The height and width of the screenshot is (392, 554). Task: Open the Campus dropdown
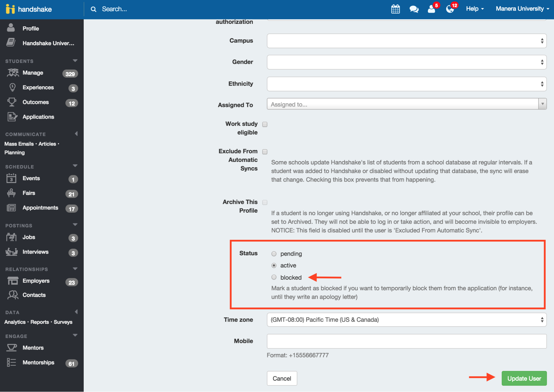407,41
